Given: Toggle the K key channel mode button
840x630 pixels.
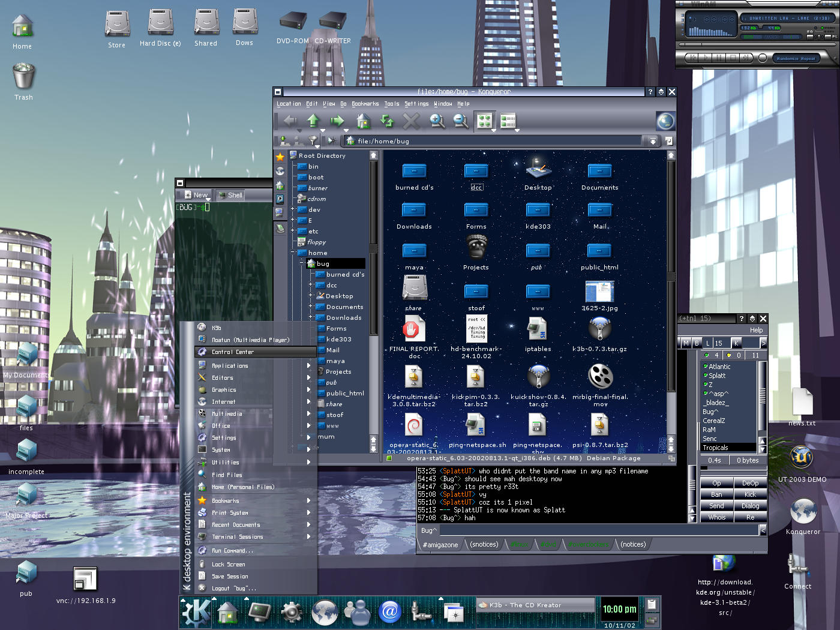Looking at the screenshot, I should point(736,343).
